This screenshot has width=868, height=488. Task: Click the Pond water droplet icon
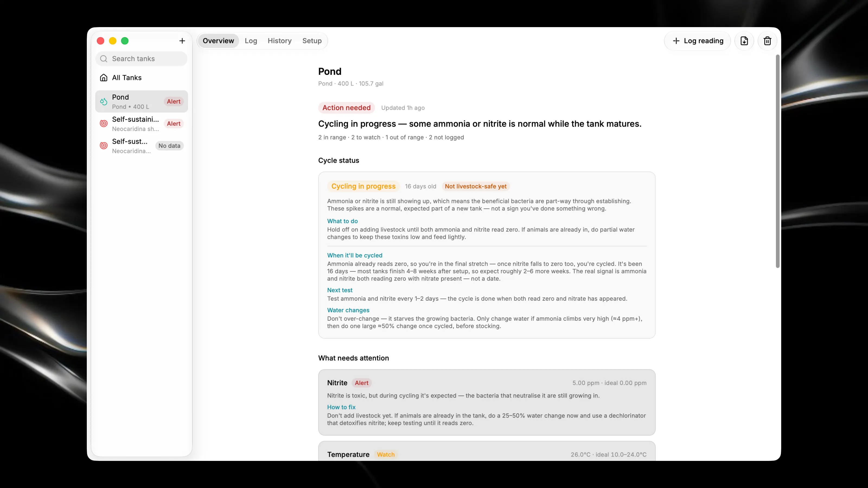[104, 101]
